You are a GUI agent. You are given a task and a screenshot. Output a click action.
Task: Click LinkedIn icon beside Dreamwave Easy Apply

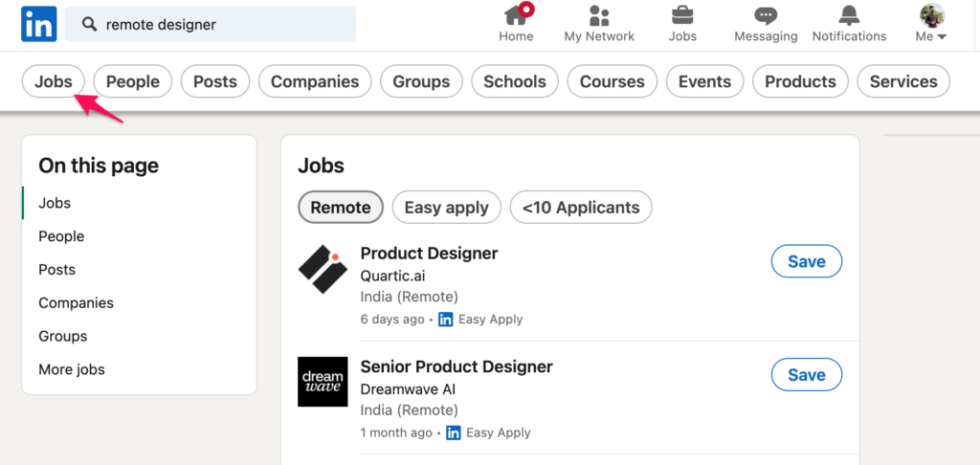453,432
